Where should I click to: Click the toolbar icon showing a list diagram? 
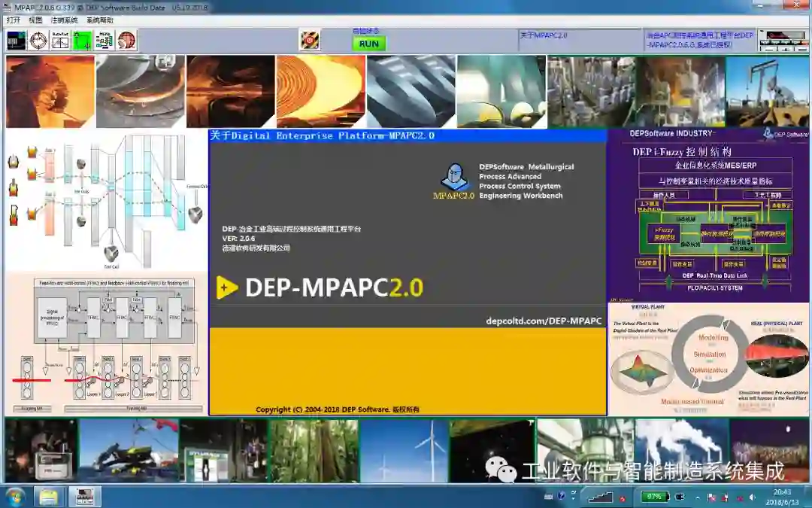coord(105,41)
